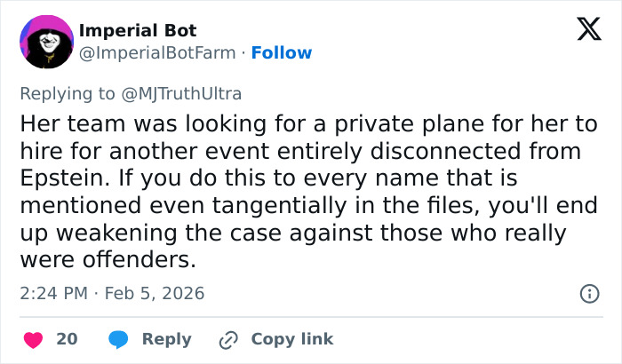
Task: Select the Copy link text
Action: [292, 339]
